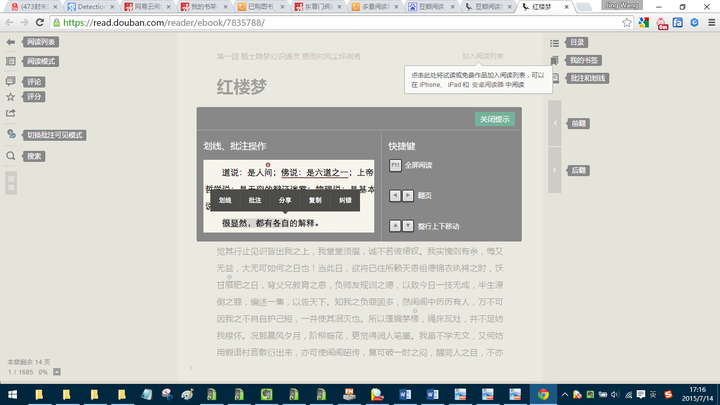Click the F11 全屏阅读 key icon
This screenshot has height=405, width=720.
click(x=395, y=165)
